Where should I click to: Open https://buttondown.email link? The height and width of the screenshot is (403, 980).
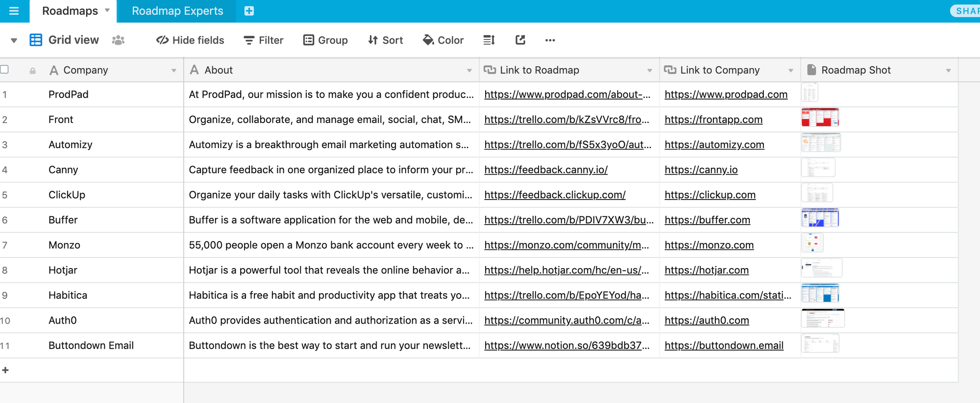(724, 345)
